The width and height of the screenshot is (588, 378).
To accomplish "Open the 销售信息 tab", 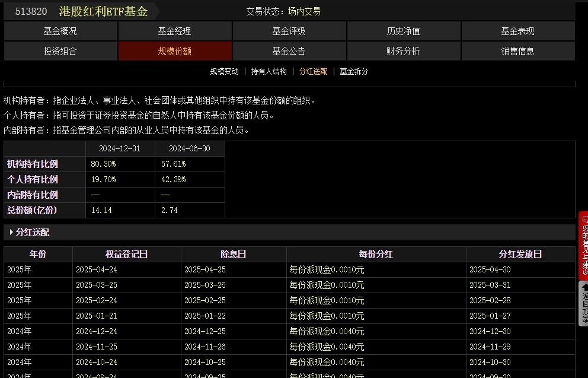I will pyautogui.click(x=518, y=51).
